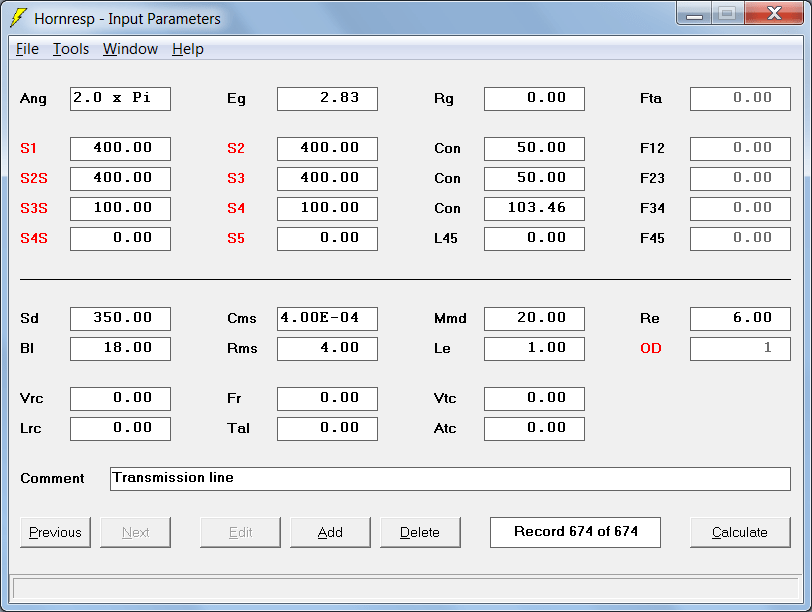Delete the current record
The height and width of the screenshot is (612, 812).
click(420, 532)
